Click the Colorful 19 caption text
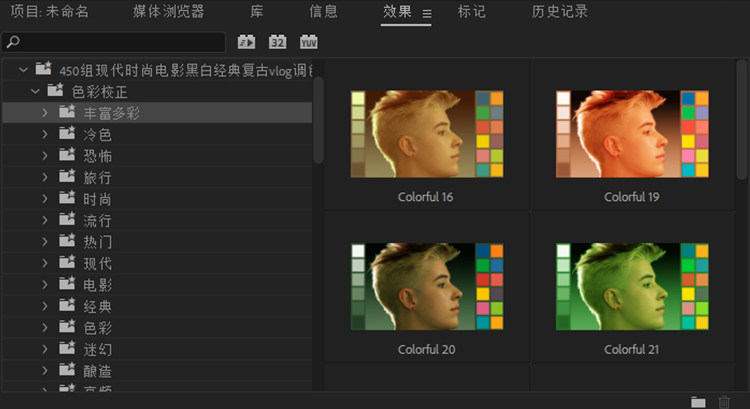750x409 pixels. click(631, 197)
